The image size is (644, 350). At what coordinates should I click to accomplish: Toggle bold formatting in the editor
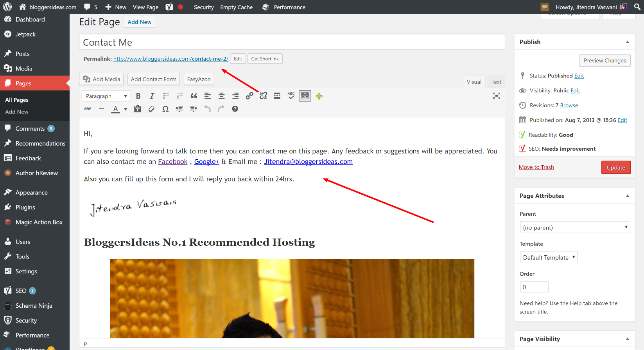point(138,96)
